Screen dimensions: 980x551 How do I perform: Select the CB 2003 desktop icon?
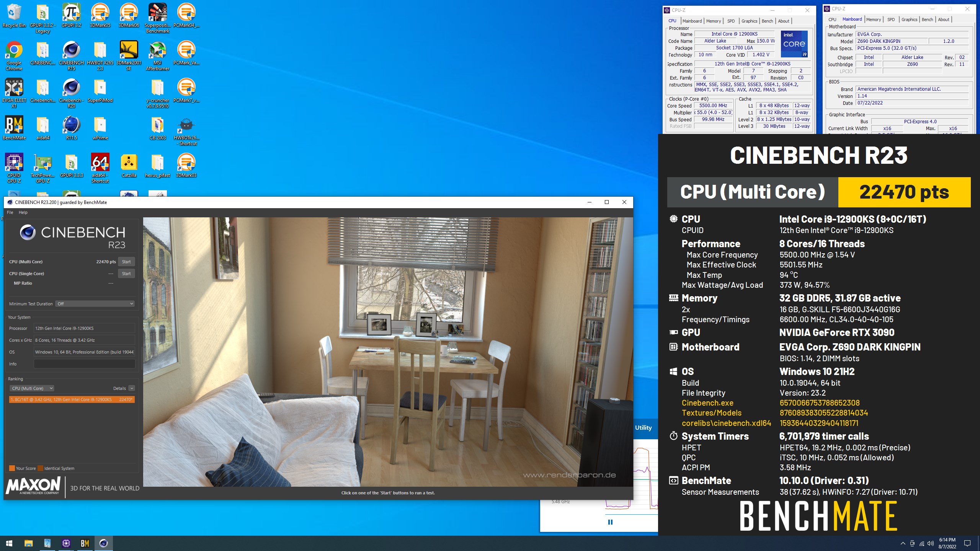tap(158, 128)
